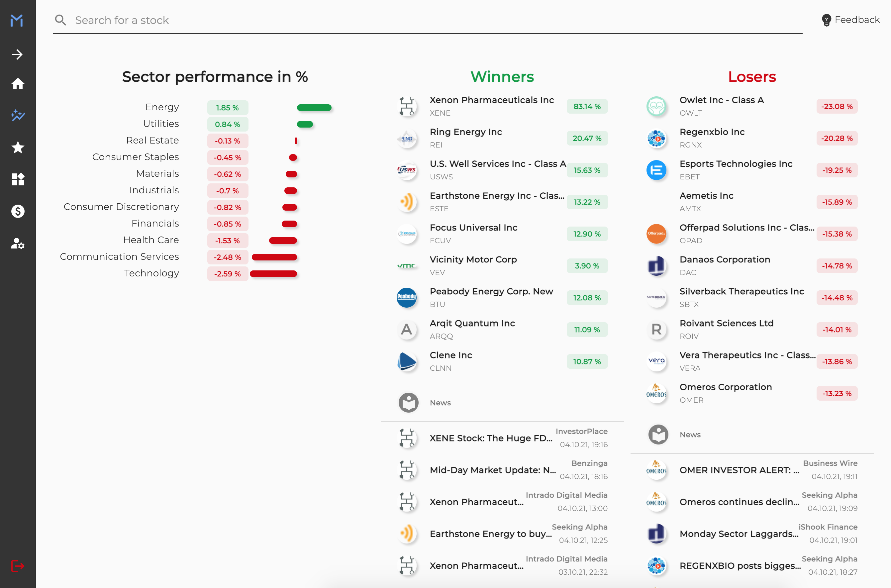Click the Owlet owl logo
Screen dimensions: 891x588
click(x=657, y=107)
